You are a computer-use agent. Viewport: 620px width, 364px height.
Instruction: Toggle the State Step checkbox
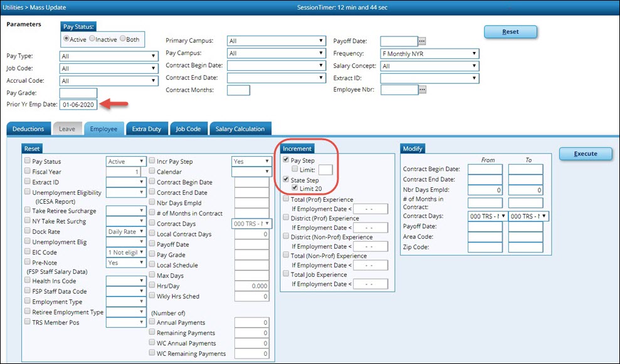pyautogui.click(x=286, y=180)
